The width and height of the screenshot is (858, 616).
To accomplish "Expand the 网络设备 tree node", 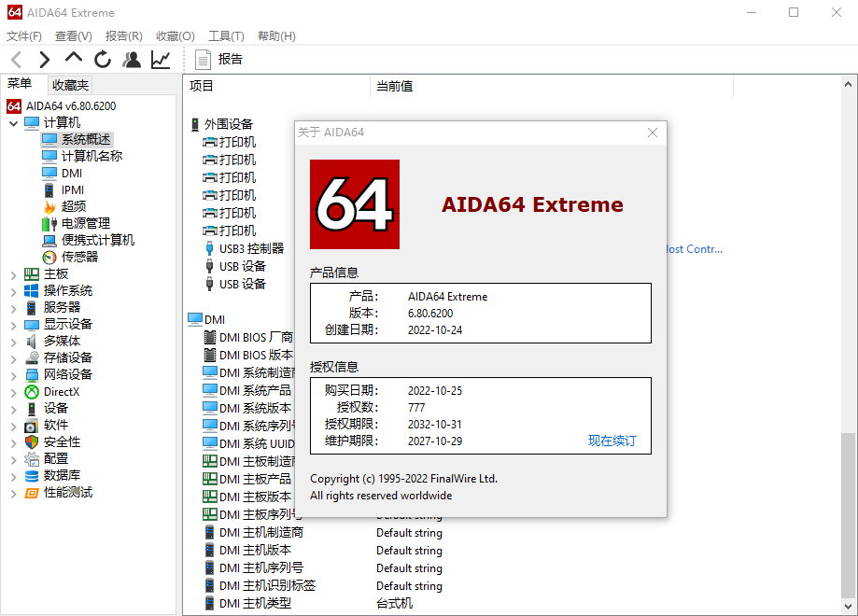I will click(x=14, y=376).
